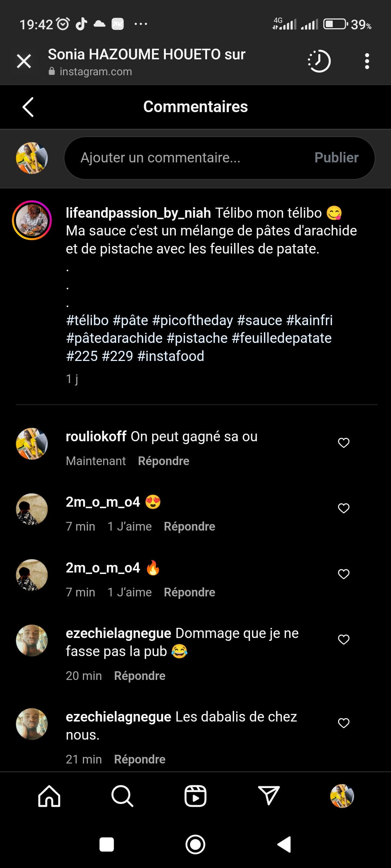Focus the "Ajouter un commentaire" field
The image size is (391, 868).
click(188, 158)
